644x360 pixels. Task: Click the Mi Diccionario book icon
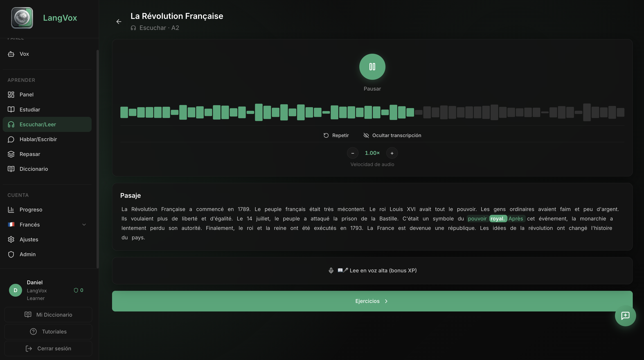[28, 315]
